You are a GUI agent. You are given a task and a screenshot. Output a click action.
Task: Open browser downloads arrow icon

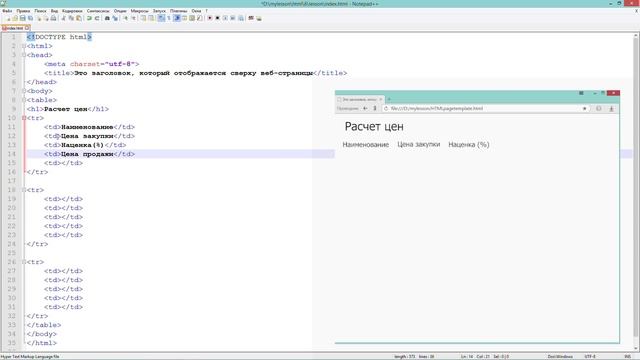coord(611,109)
